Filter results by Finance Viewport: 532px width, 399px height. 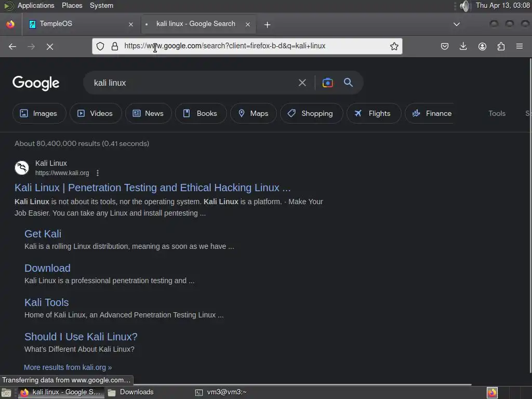(x=430, y=113)
